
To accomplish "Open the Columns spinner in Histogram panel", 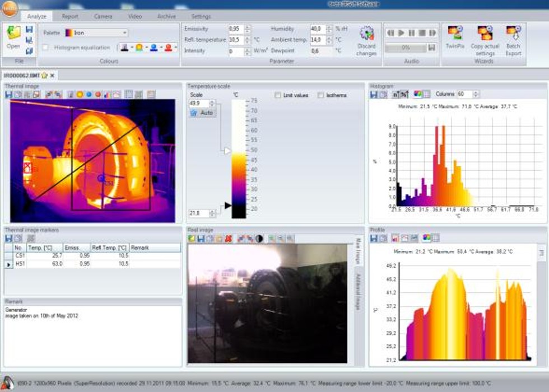I will pyautogui.click(x=476, y=94).
